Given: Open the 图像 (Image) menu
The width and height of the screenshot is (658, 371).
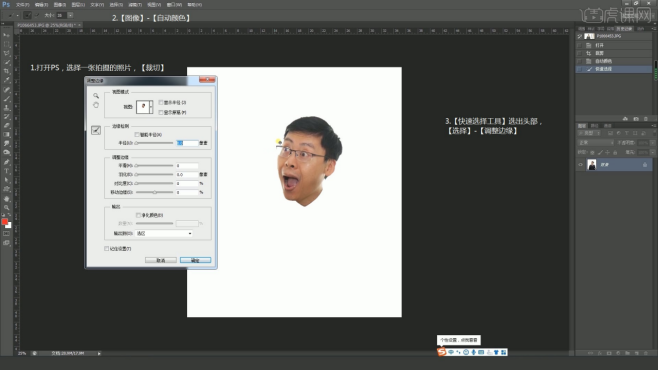Looking at the screenshot, I should tap(60, 5).
